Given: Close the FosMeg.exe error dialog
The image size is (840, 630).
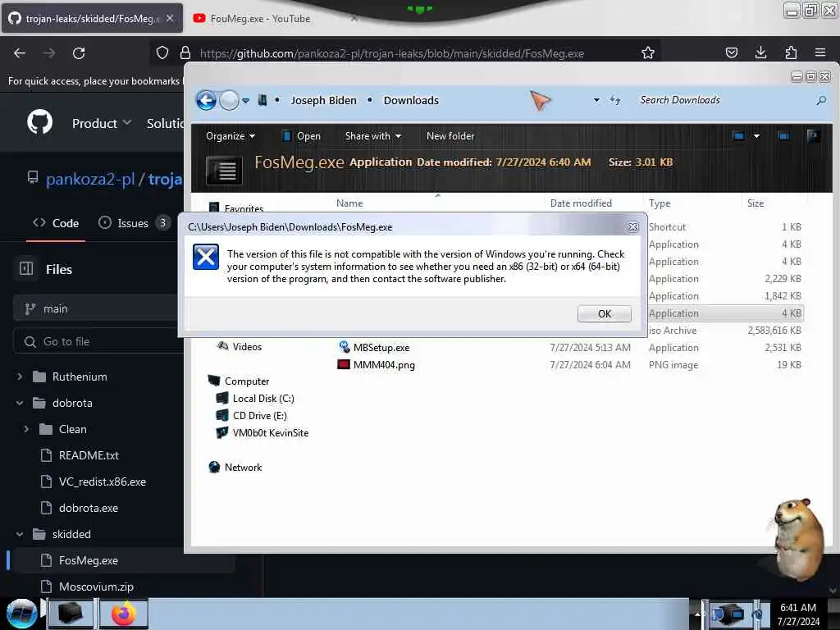Looking at the screenshot, I should pyautogui.click(x=632, y=226).
